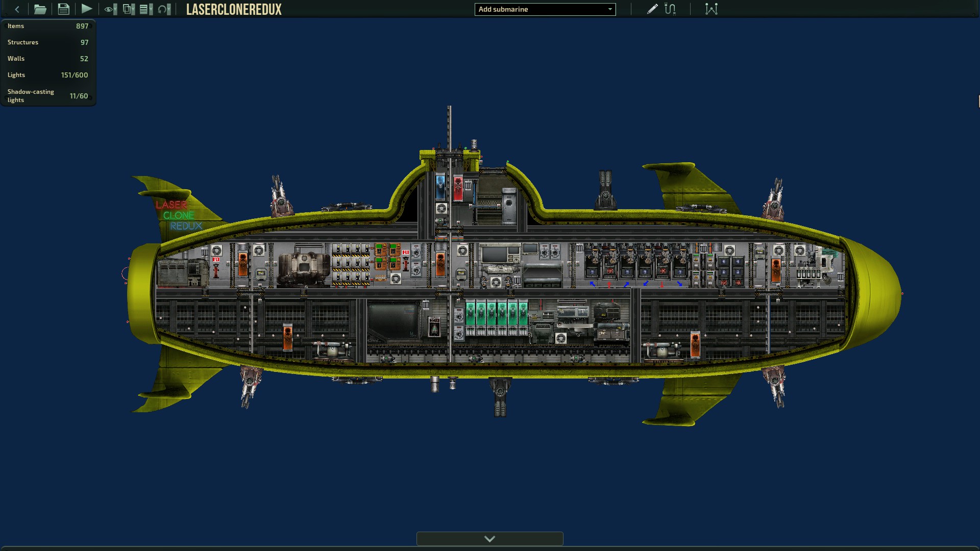Open the waypoint generation nodes icon
The width and height of the screenshot is (980, 551).
711,9
